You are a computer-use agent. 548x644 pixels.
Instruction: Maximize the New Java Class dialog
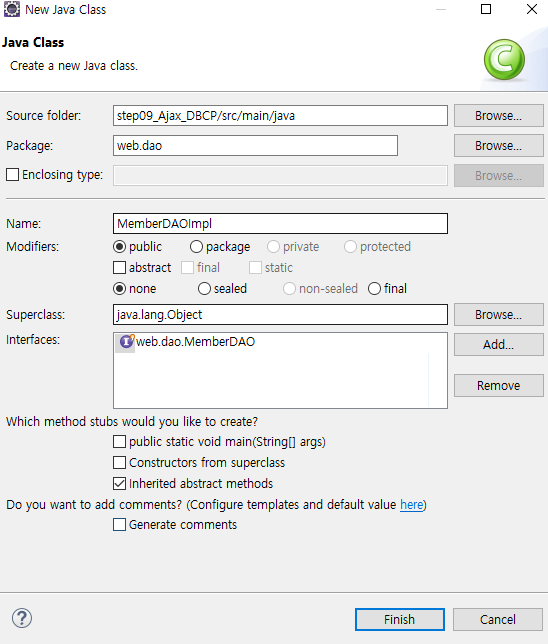tap(486, 9)
